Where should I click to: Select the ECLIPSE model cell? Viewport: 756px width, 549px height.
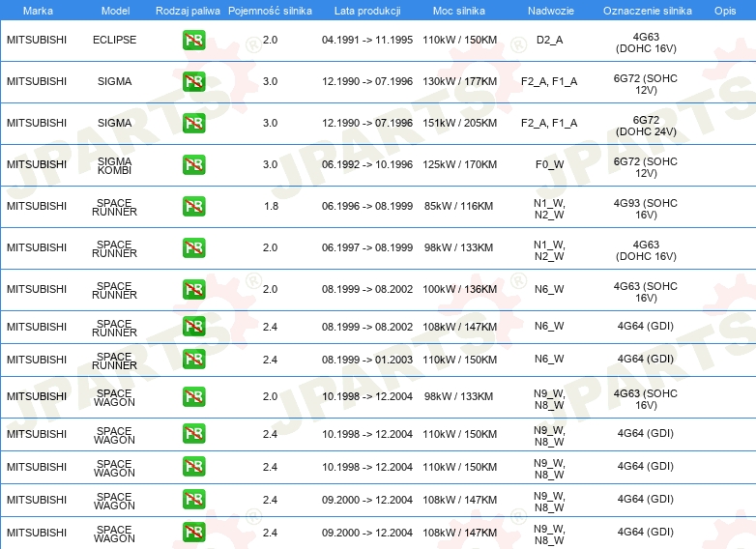pyautogui.click(x=114, y=41)
